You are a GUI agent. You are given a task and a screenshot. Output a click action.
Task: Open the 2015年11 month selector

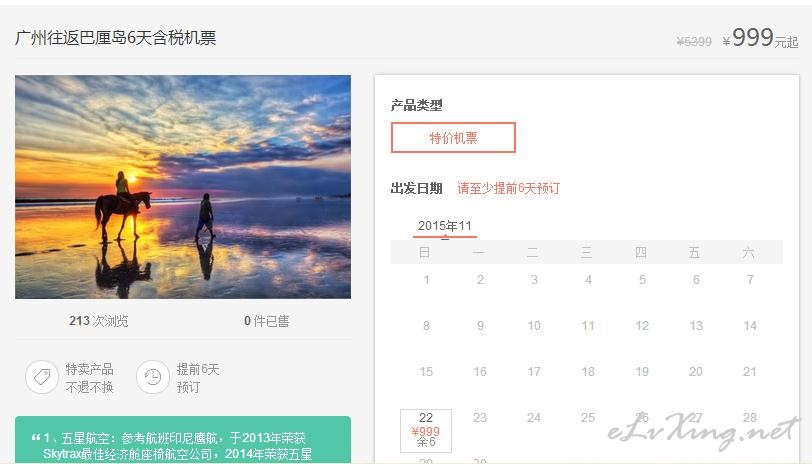click(x=445, y=226)
